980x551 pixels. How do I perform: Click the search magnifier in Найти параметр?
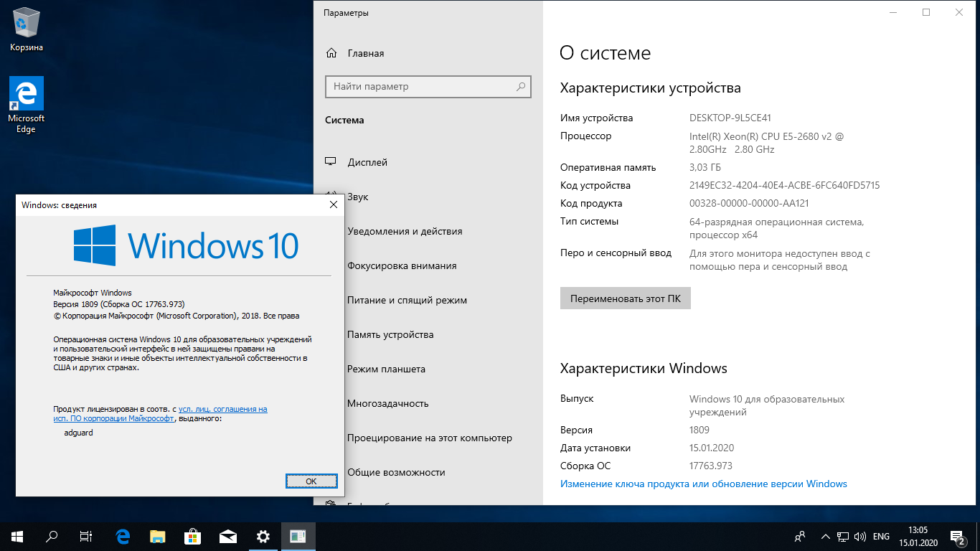pyautogui.click(x=521, y=86)
